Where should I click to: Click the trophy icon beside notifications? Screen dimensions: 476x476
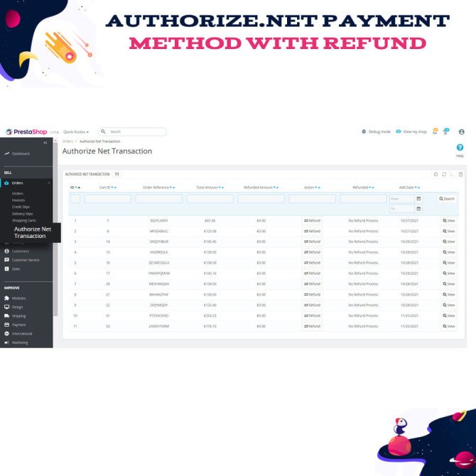(446, 131)
